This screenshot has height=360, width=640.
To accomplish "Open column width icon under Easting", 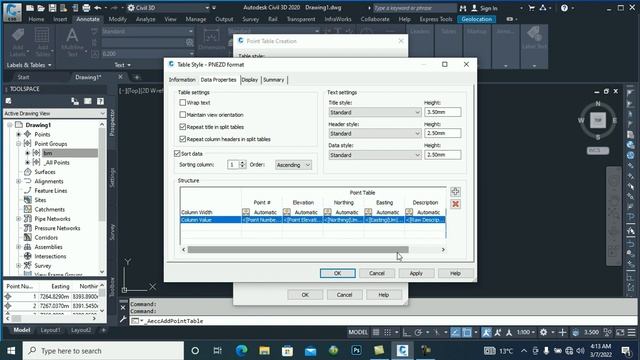I will coord(368,212).
